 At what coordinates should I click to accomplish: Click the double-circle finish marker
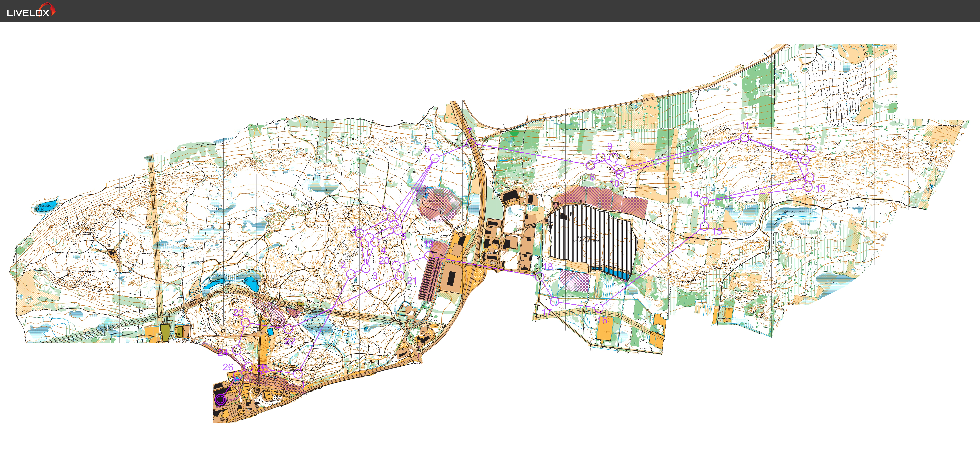[x=220, y=400]
